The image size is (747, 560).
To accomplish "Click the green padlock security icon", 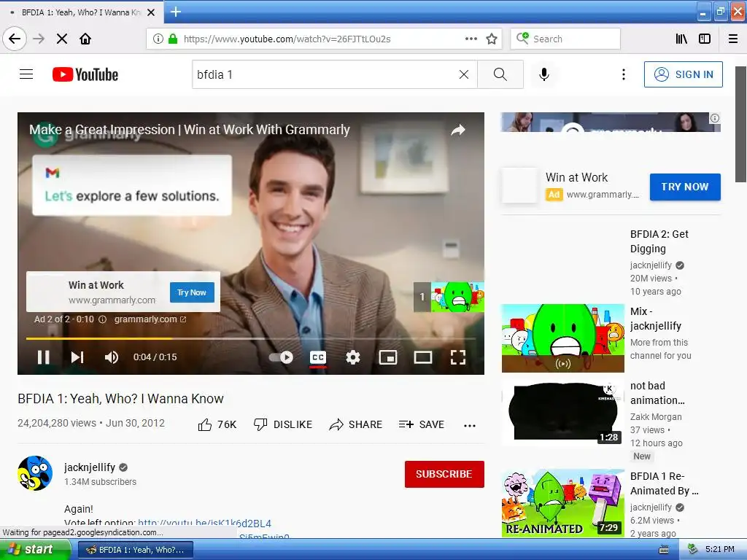I will (173, 39).
